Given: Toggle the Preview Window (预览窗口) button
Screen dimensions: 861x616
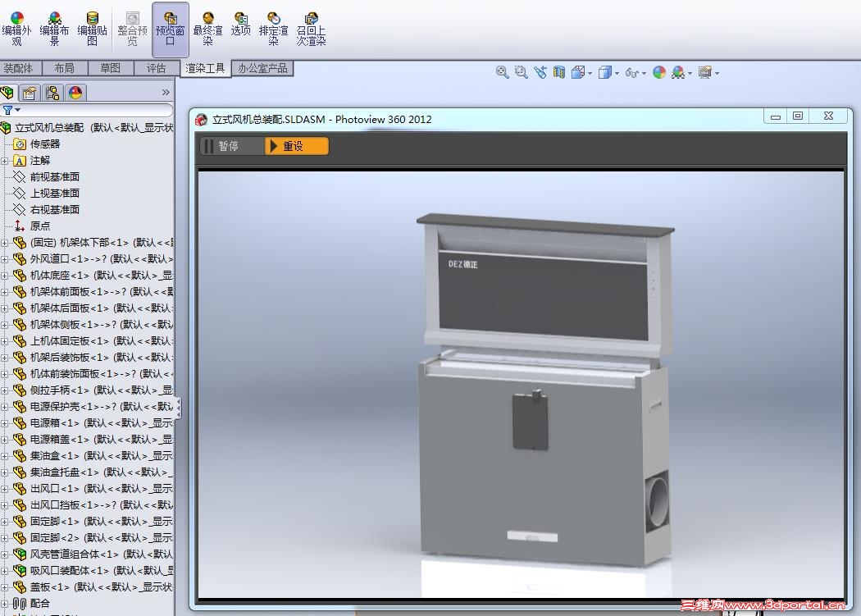Looking at the screenshot, I should coord(171,30).
